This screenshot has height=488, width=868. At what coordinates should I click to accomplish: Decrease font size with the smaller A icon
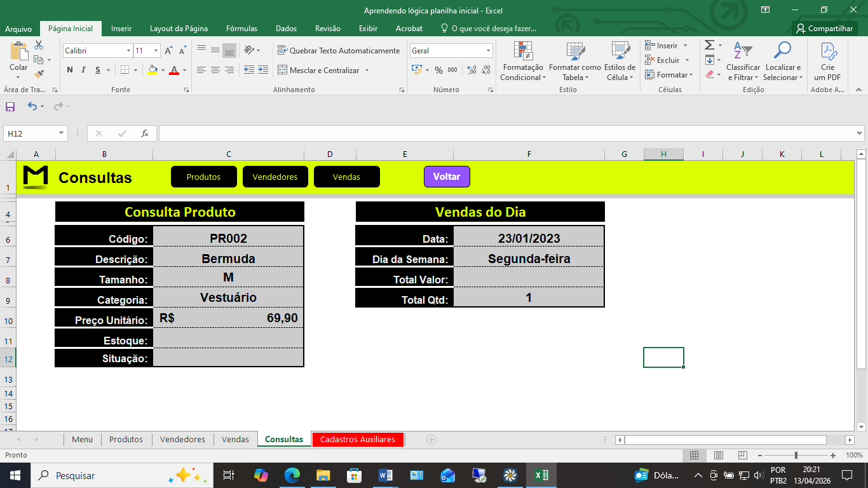tap(183, 51)
